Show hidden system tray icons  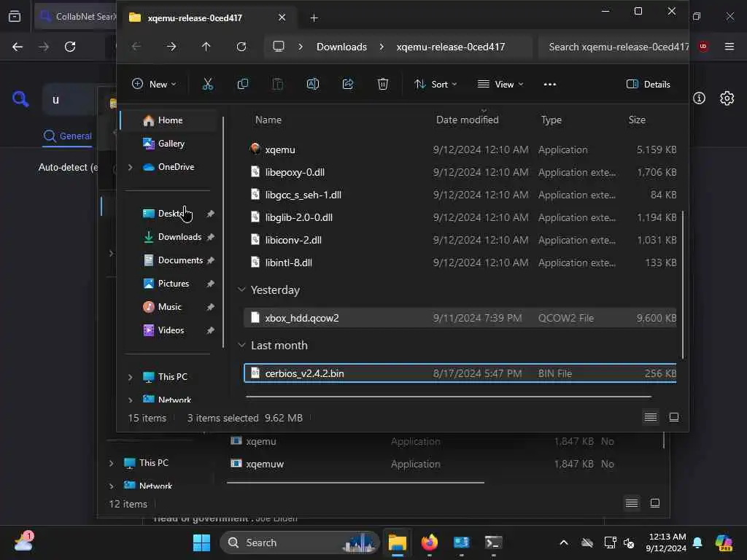[564, 542]
